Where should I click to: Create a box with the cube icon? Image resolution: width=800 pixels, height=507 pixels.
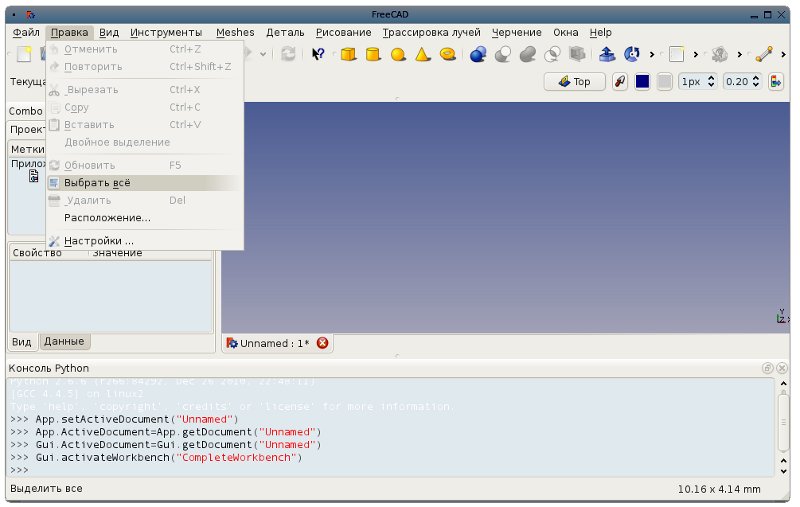tap(348, 54)
